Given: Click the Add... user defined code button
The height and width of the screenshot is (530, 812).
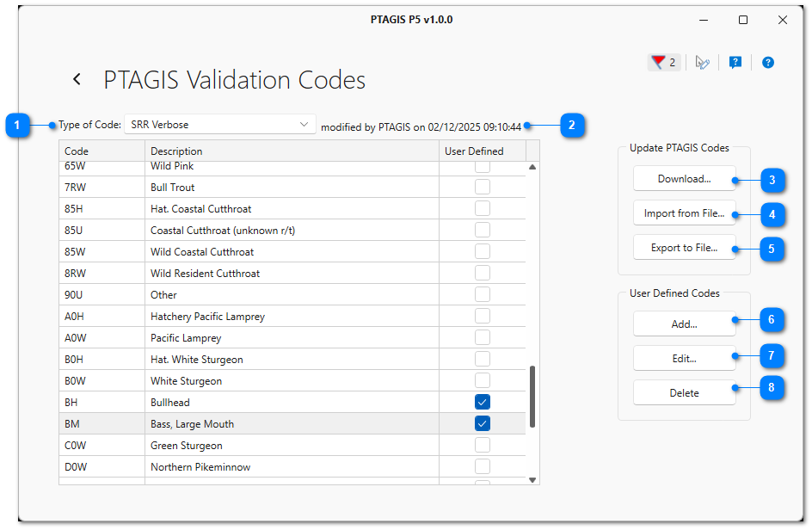Looking at the screenshot, I should (684, 324).
